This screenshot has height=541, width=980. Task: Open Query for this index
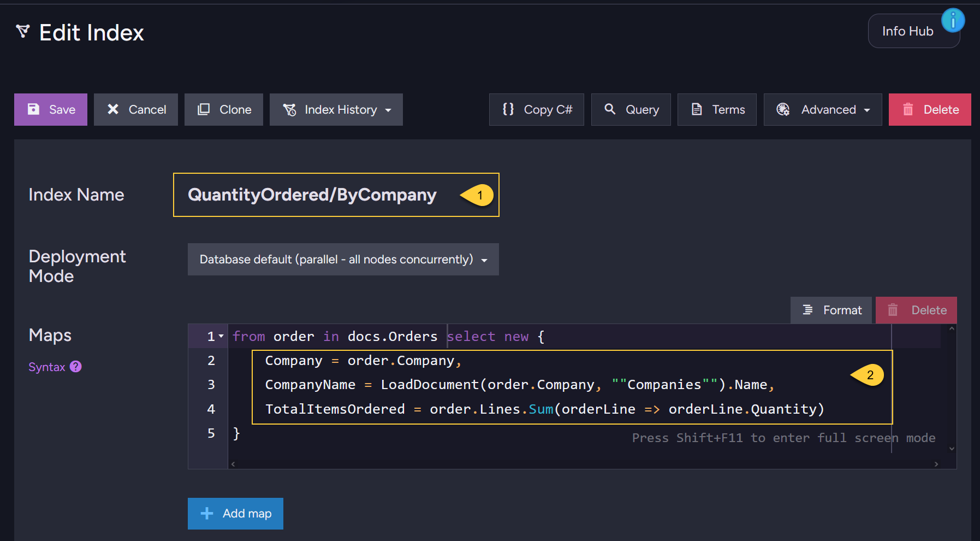(631, 109)
